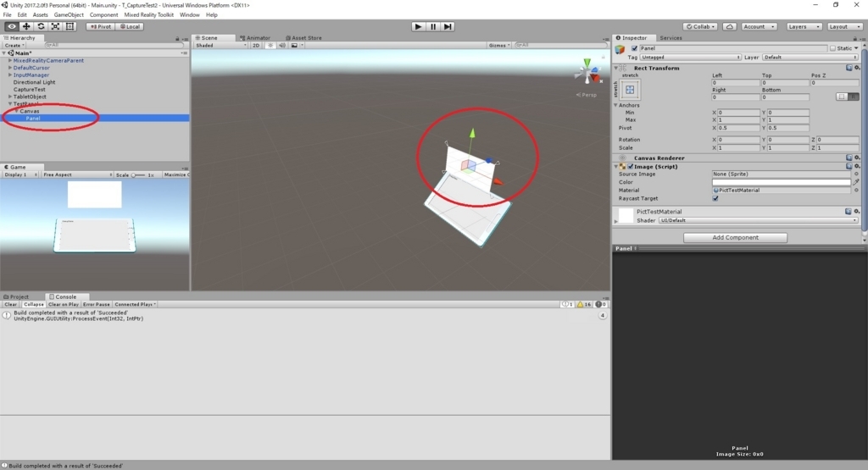Screen dimensions: 868x470
Task: Select the Hand view tool
Action: (11, 26)
